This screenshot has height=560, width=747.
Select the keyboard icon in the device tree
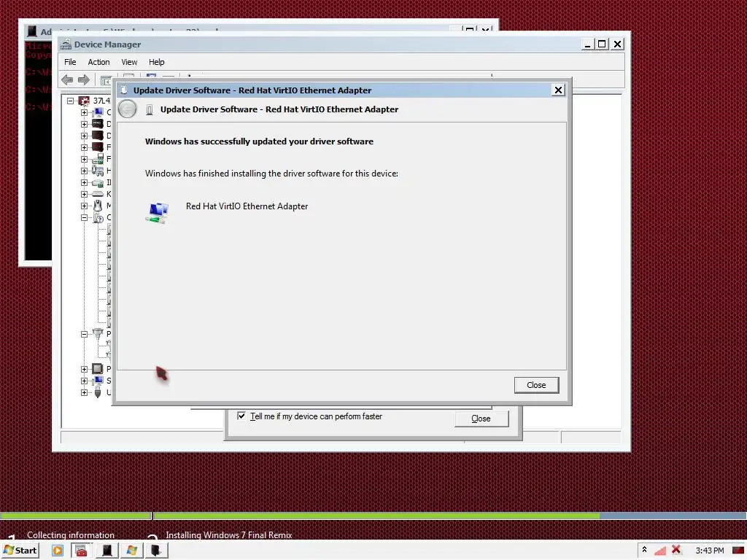(98, 194)
